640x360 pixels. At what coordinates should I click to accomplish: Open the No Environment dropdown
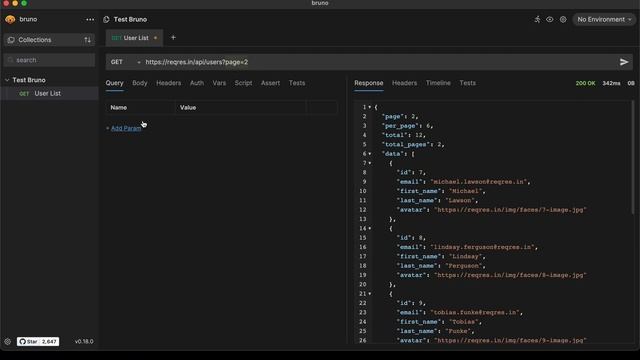(x=604, y=19)
